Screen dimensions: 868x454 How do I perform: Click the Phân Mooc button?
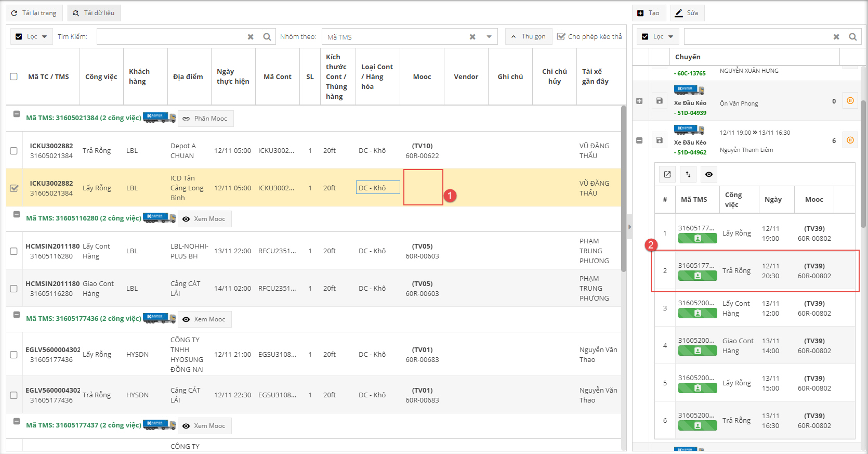(205, 119)
